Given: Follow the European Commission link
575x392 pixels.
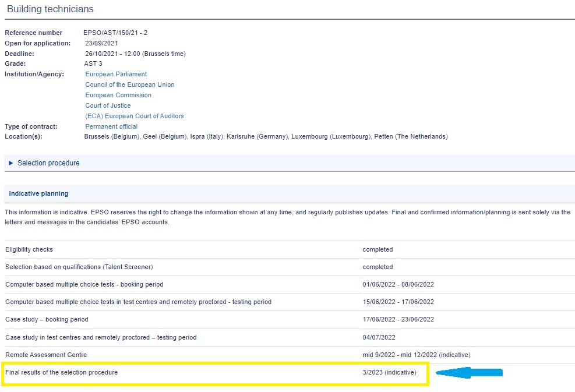Looking at the screenshot, I should pyautogui.click(x=118, y=95).
